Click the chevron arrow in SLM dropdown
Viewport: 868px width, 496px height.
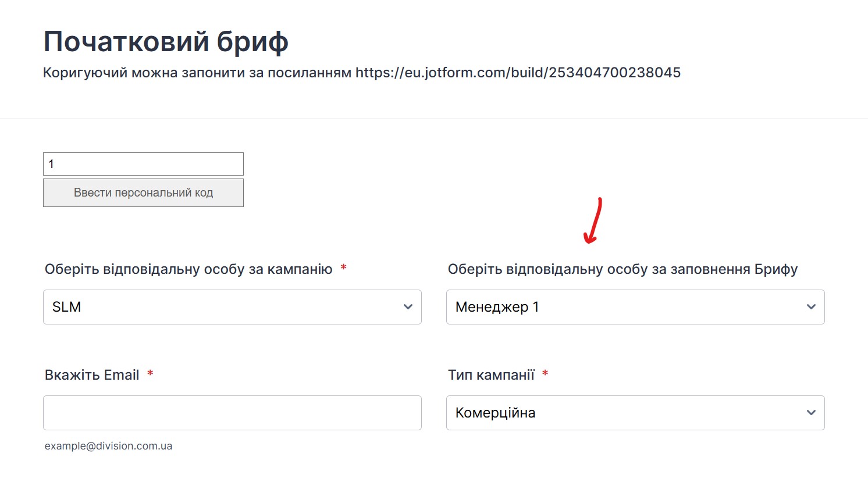click(x=408, y=307)
